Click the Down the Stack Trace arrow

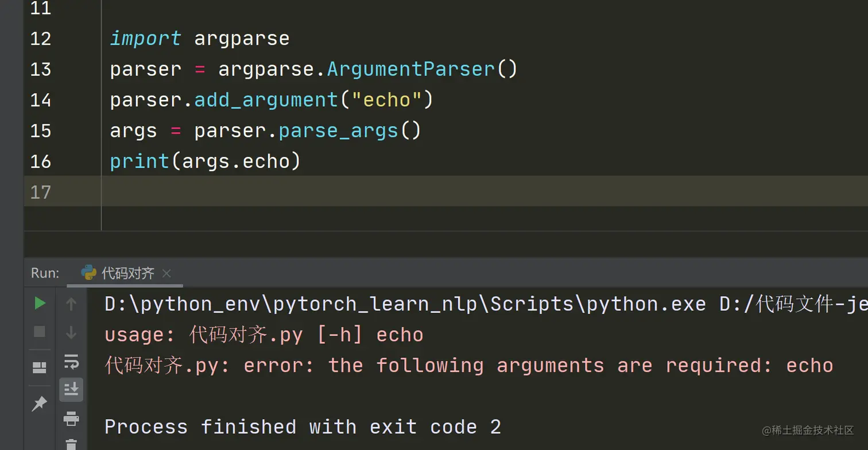[x=71, y=332]
